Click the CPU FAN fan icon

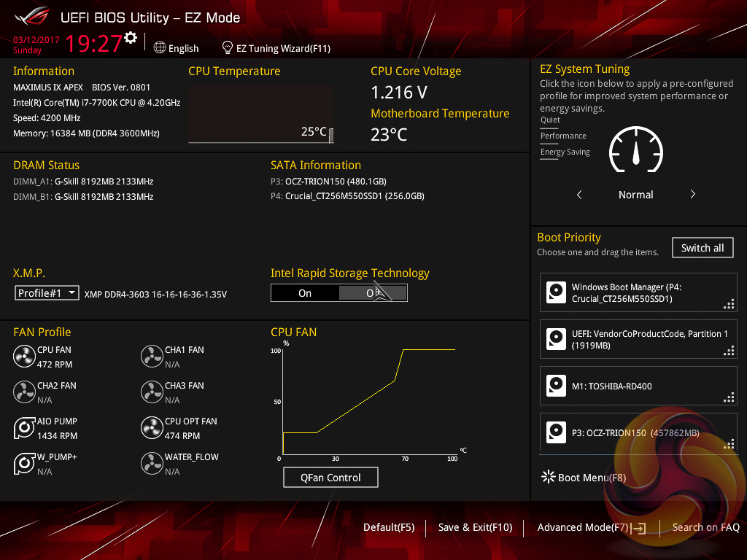(x=24, y=357)
